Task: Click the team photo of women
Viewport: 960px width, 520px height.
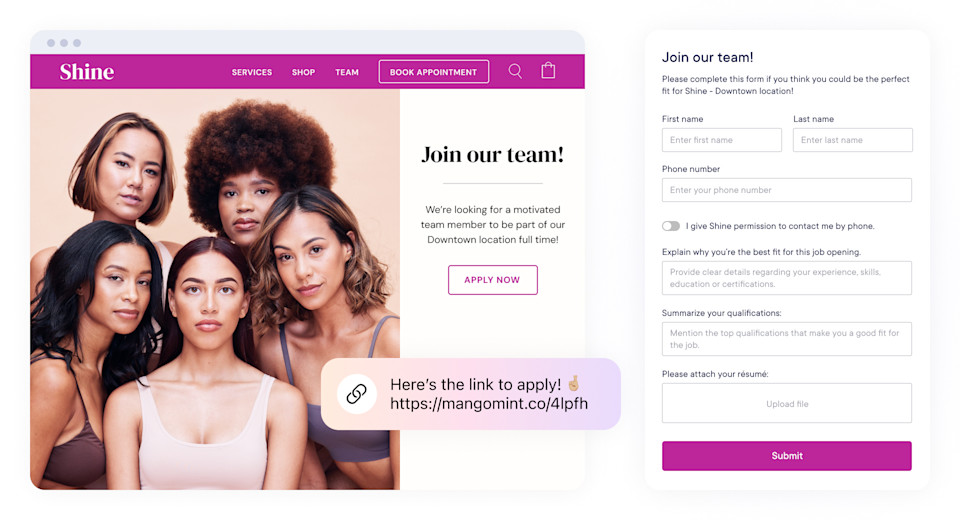Action: coord(215,289)
